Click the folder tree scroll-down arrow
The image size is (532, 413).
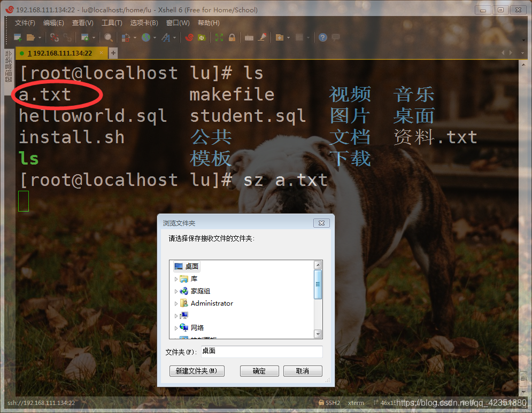318,334
